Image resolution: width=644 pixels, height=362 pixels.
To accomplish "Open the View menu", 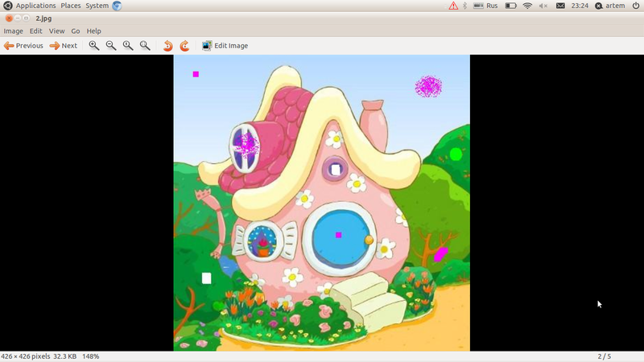I will pyautogui.click(x=56, y=31).
